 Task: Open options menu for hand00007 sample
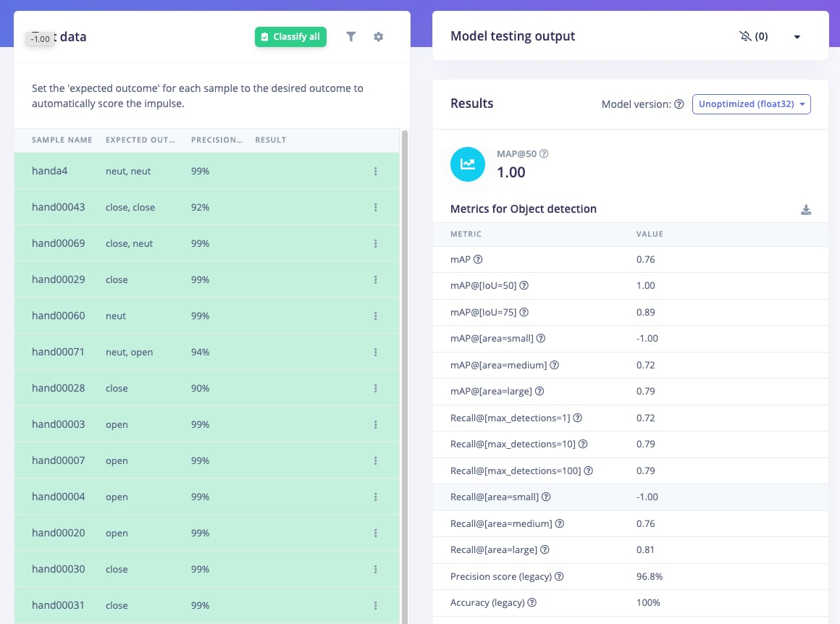click(376, 460)
